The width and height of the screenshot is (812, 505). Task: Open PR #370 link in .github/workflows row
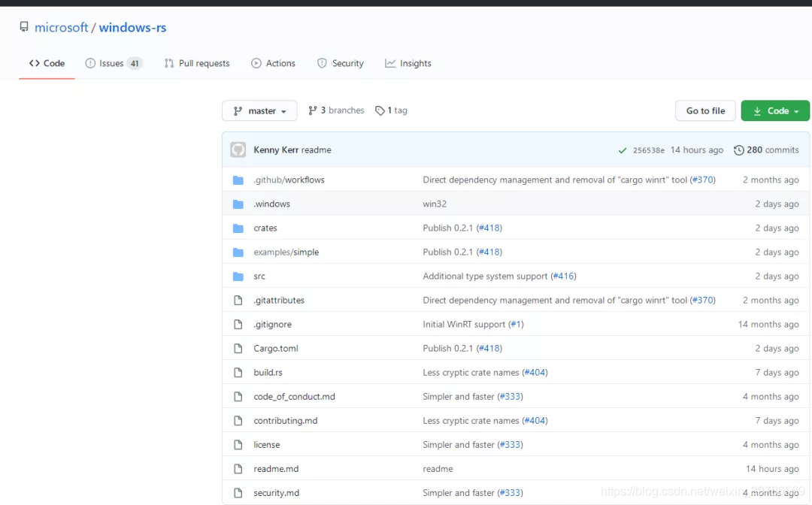click(703, 180)
